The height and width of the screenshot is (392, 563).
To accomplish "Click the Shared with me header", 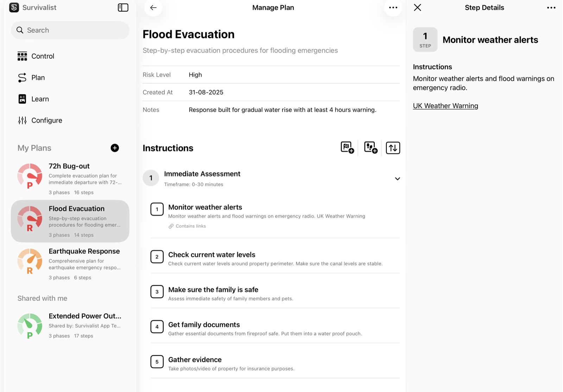I will (x=42, y=298).
